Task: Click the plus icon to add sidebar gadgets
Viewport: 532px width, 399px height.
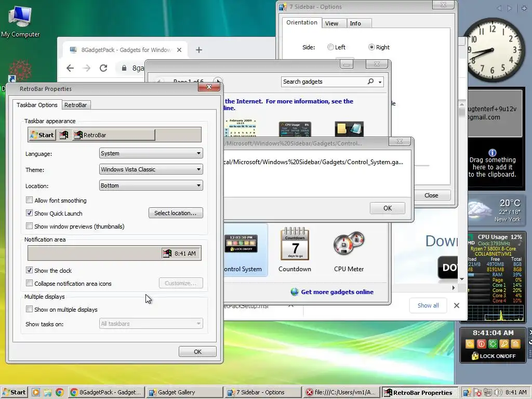Action: 524,8
